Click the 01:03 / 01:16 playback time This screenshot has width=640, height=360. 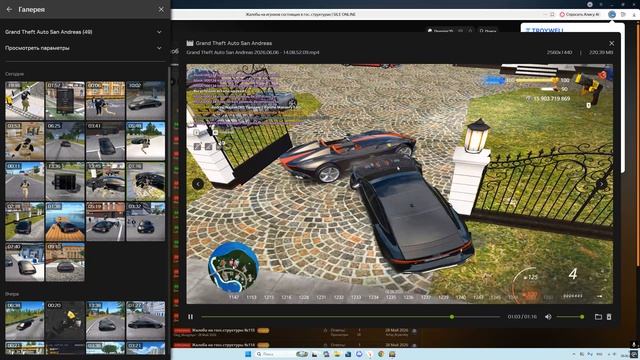[x=522, y=317]
